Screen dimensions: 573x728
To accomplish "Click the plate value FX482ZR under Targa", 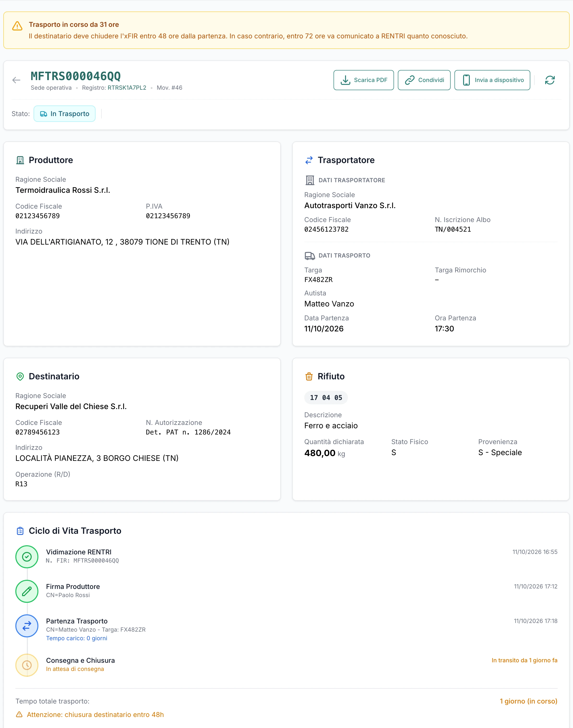I will (x=318, y=280).
